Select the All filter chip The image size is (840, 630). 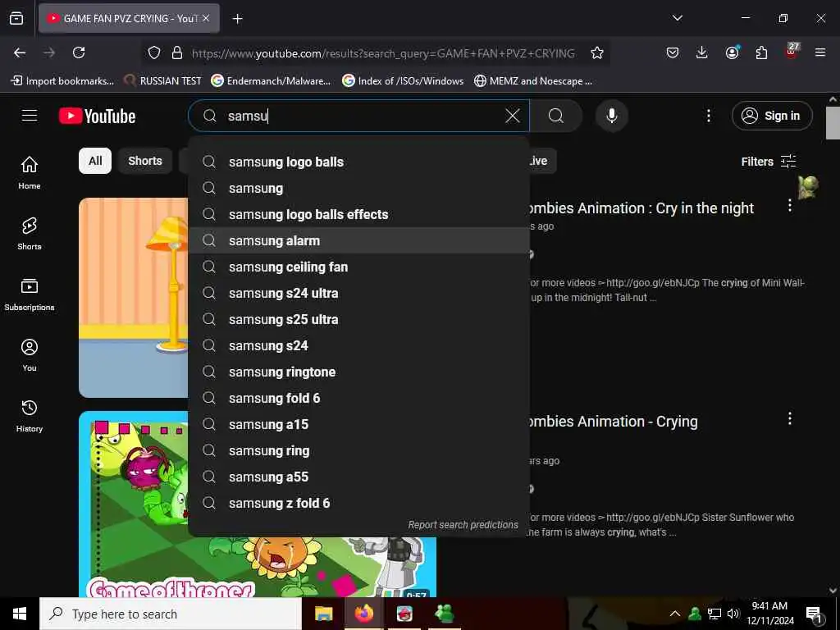tap(95, 161)
